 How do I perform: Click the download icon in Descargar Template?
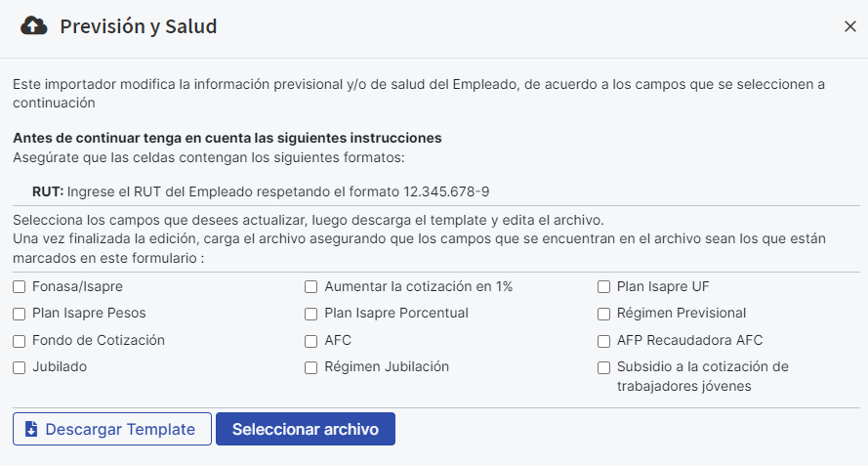[x=31, y=429]
